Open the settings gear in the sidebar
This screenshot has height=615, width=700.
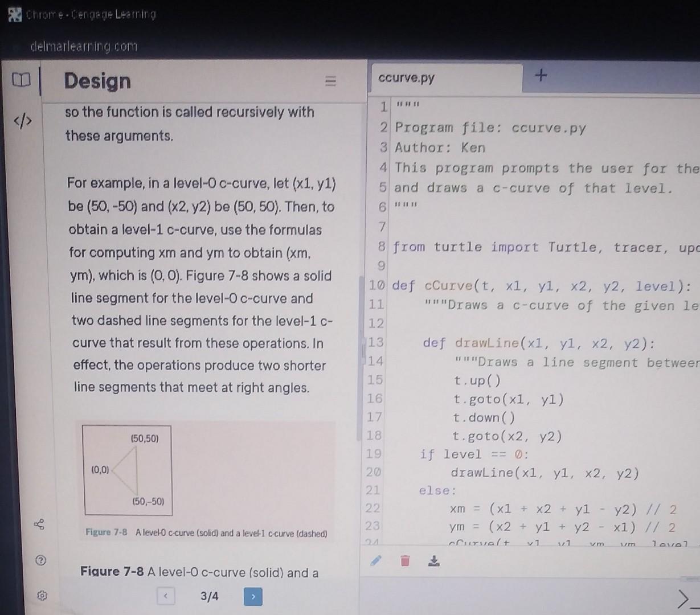[x=43, y=596]
